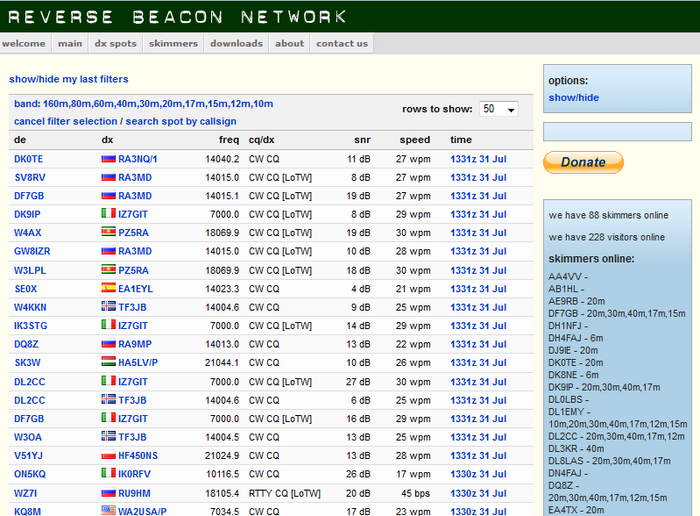Viewport: 700px width, 516px height.
Task: Switch to the dx spots tab
Action: pyautogui.click(x=116, y=43)
